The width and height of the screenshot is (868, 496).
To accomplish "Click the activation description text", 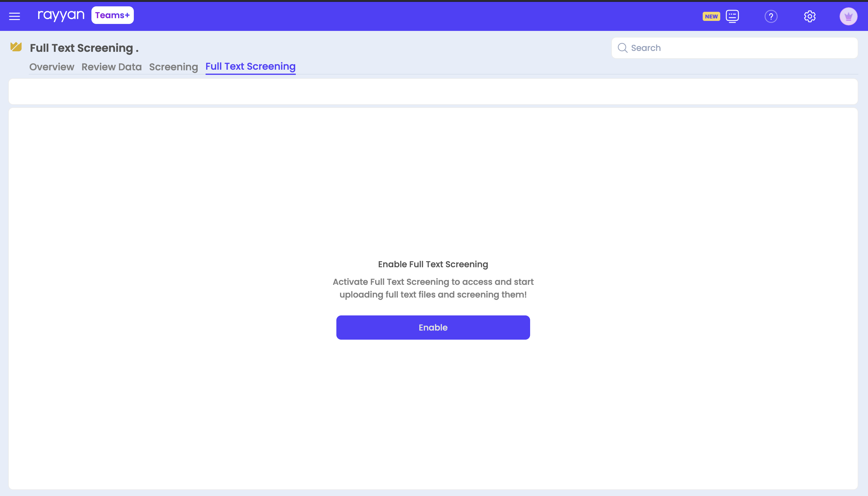I will pyautogui.click(x=433, y=288).
